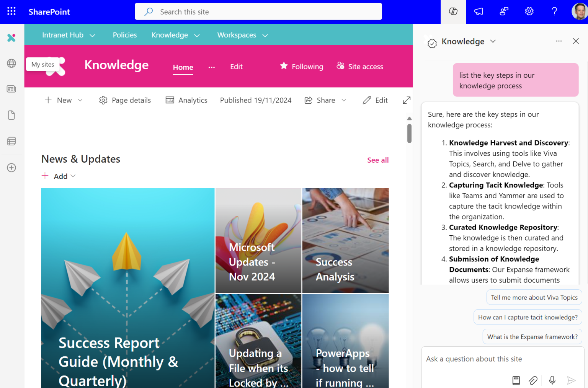Open the Success Analysis news tile

pyautogui.click(x=346, y=240)
